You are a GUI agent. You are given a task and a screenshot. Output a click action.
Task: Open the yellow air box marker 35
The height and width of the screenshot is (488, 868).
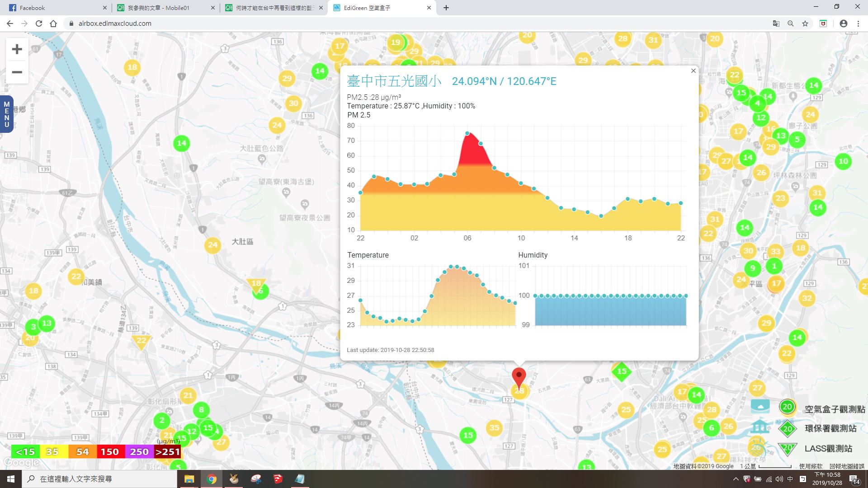494,427
